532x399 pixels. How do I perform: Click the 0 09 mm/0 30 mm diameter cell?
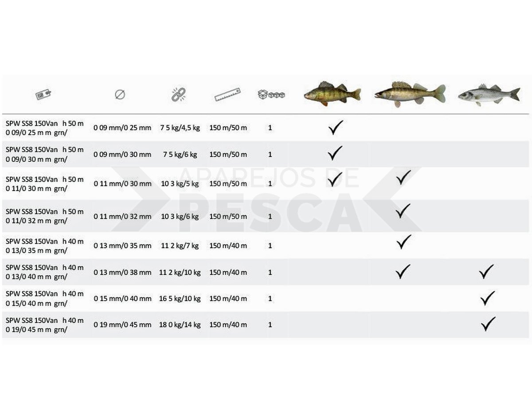122,155
